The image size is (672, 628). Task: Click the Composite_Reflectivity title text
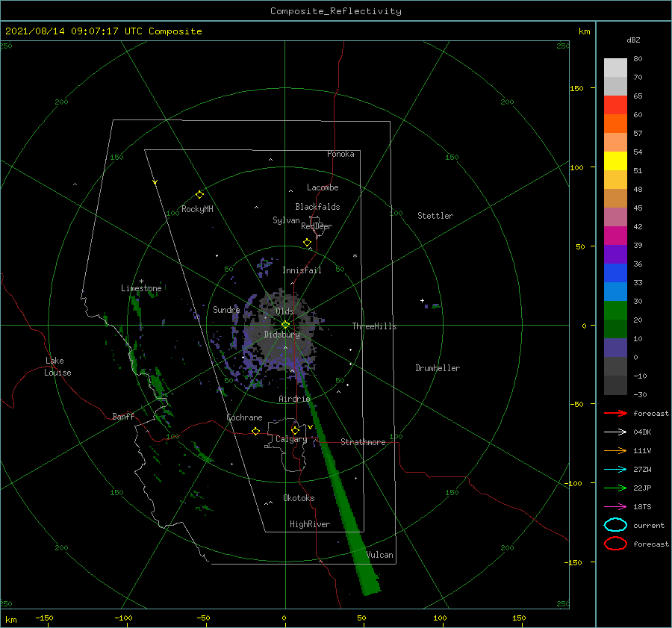click(336, 11)
